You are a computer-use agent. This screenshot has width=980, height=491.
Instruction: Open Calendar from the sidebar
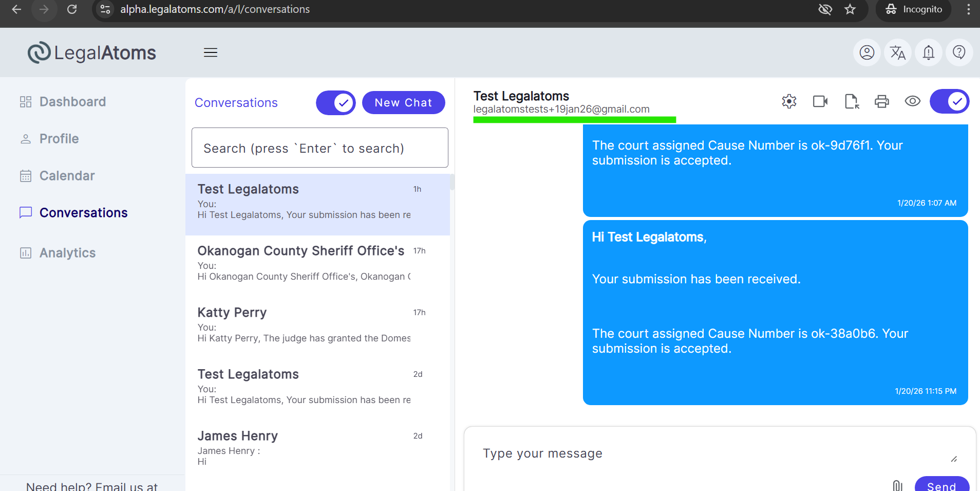(x=67, y=176)
